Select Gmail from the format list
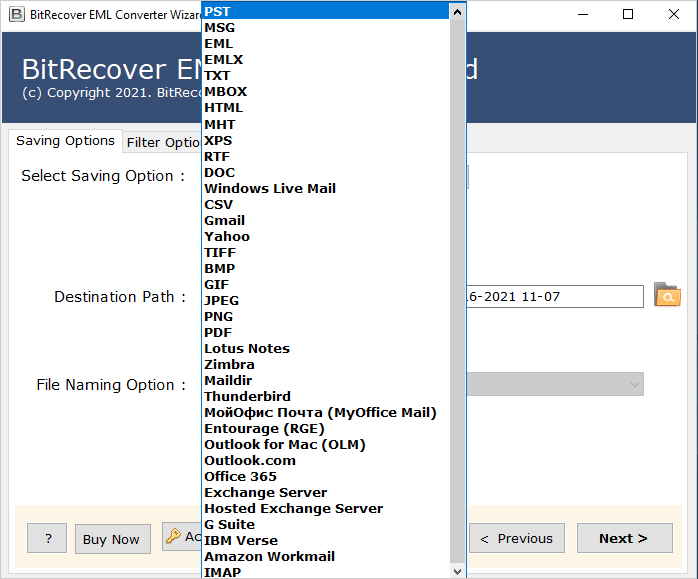698x579 pixels. pos(325,220)
